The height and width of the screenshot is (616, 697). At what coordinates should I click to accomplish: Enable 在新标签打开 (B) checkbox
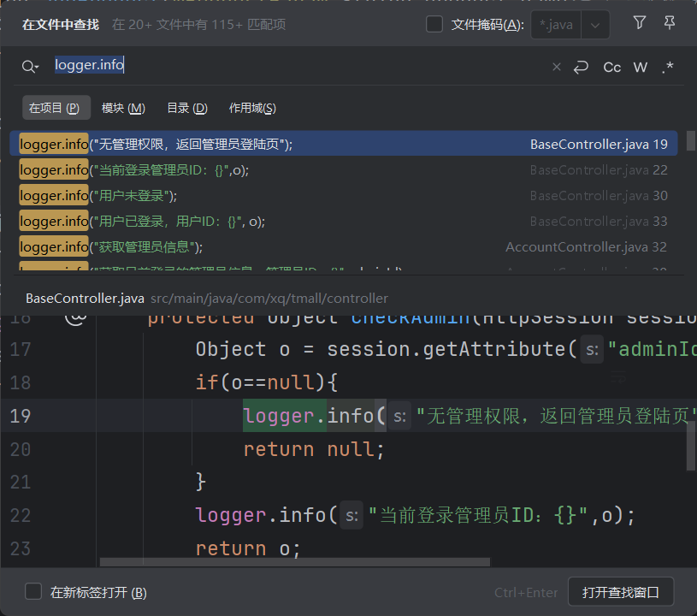click(x=33, y=592)
